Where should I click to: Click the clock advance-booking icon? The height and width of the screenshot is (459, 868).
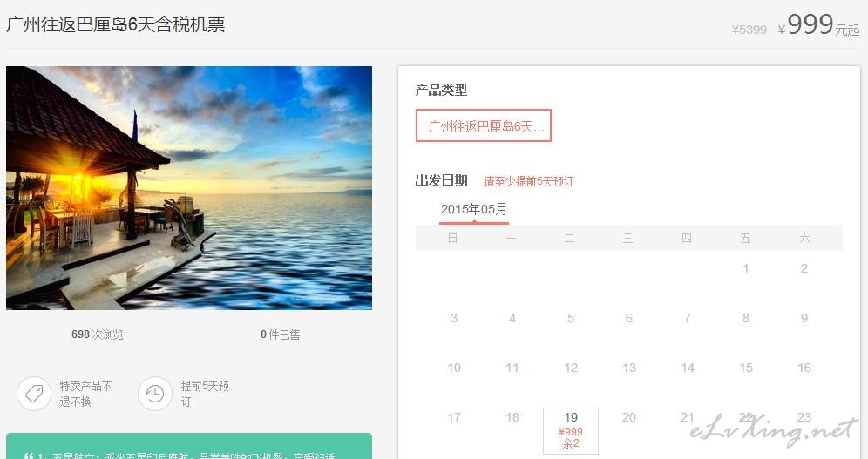pyautogui.click(x=154, y=394)
